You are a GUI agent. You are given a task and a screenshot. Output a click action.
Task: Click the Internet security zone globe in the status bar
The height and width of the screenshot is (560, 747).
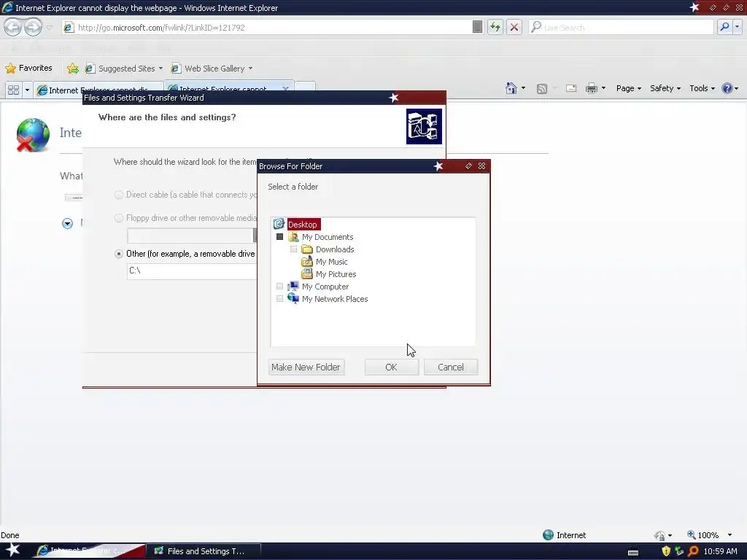point(549,534)
